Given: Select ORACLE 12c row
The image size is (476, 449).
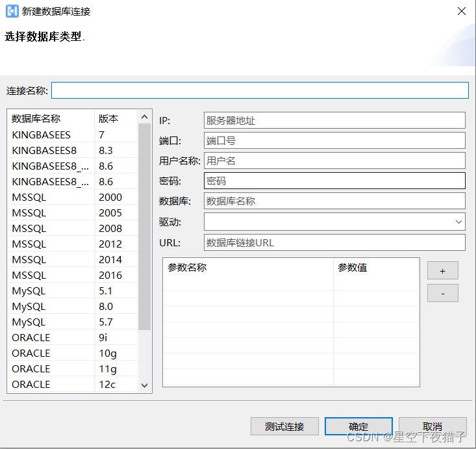Looking at the screenshot, I should [73, 384].
